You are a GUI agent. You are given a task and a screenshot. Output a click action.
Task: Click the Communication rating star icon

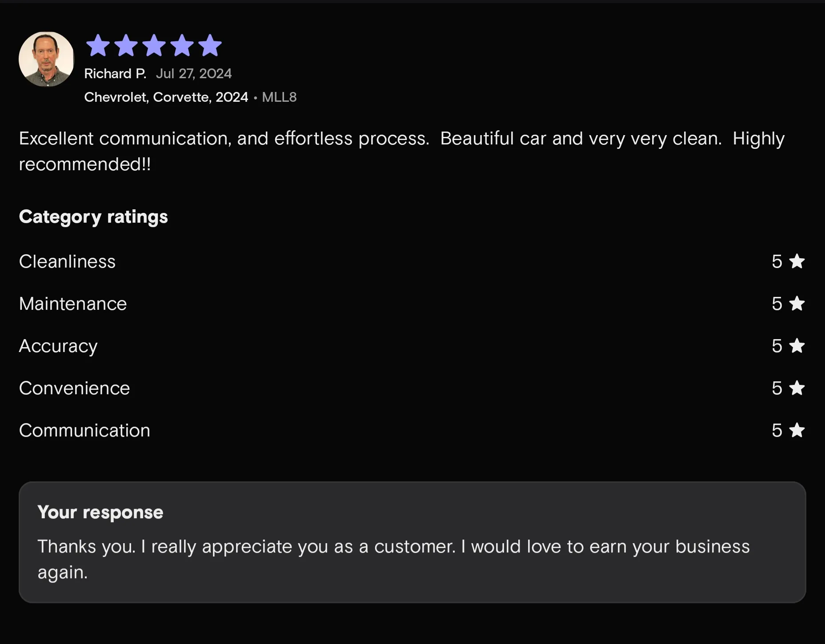click(x=797, y=430)
